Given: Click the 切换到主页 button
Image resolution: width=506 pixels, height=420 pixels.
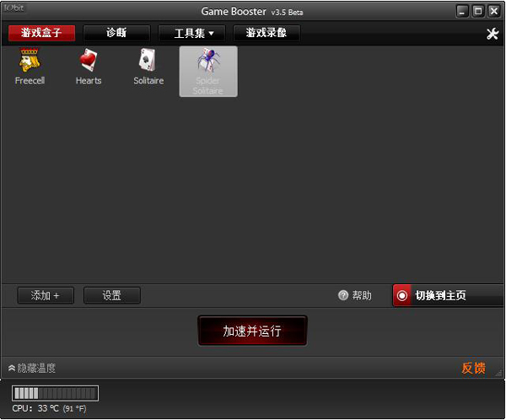Looking at the screenshot, I should click(448, 295).
